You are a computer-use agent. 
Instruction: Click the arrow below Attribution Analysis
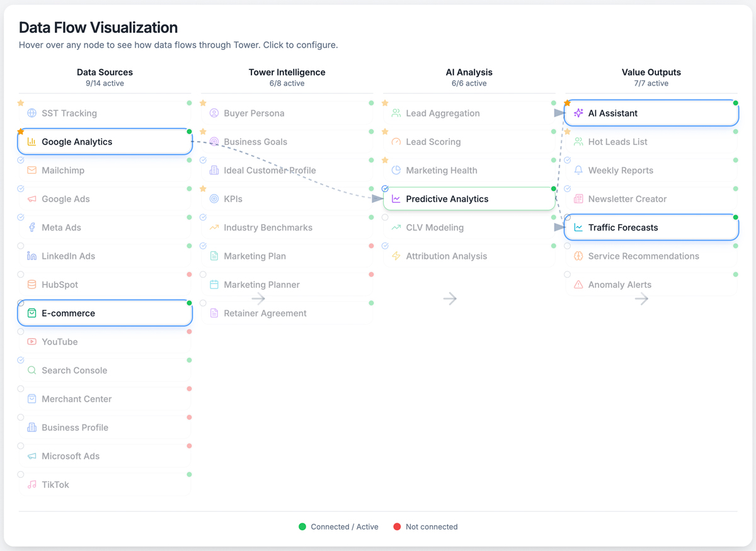(450, 298)
